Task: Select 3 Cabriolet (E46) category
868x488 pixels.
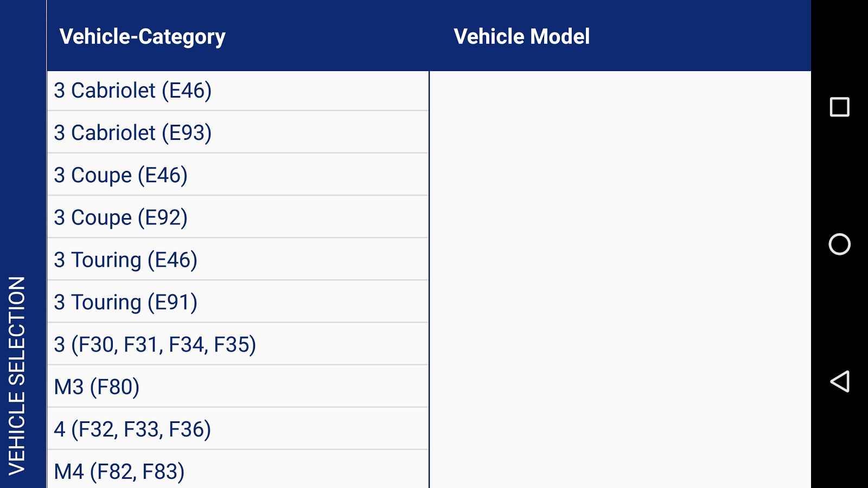Action: pyautogui.click(x=238, y=91)
